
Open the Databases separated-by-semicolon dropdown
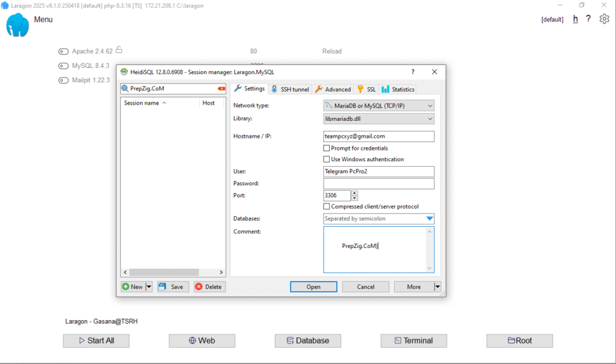pos(431,219)
